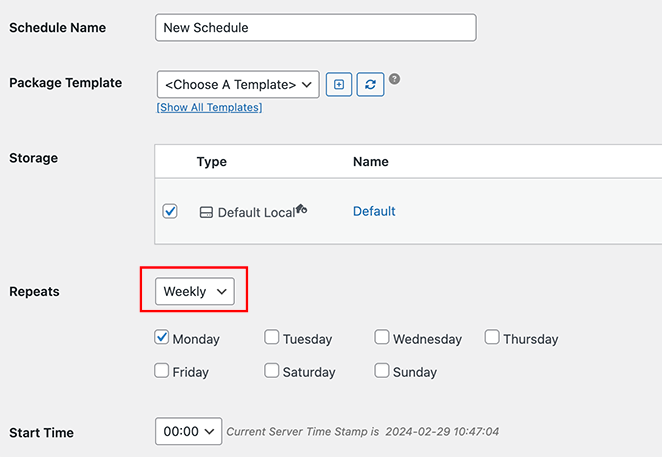Click the help question mark icon

[x=395, y=79]
